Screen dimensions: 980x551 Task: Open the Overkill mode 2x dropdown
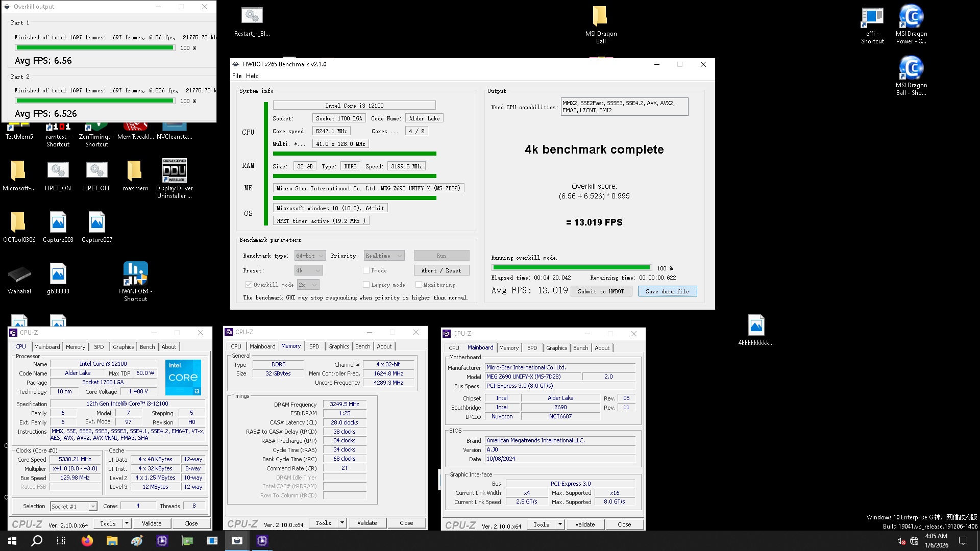[x=308, y=285]
